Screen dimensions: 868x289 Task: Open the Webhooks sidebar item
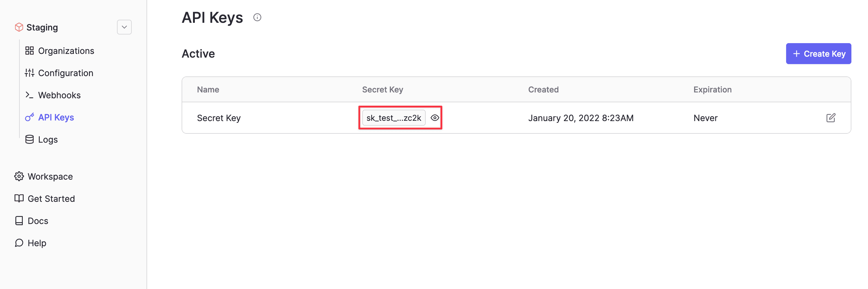click(59, 95)
